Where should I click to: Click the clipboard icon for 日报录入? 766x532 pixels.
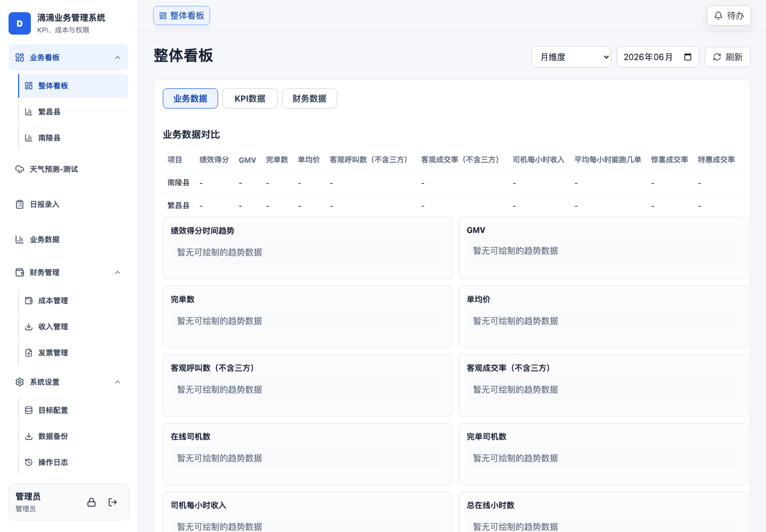pyautogui.click(x=20, y=204)
